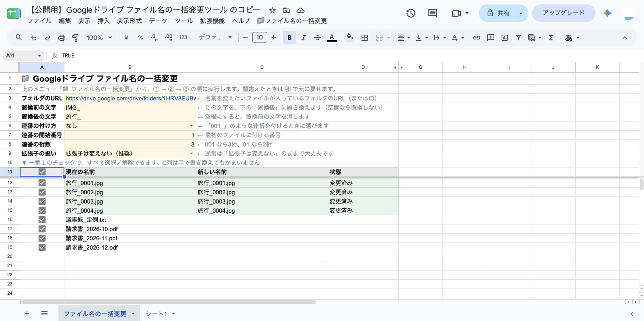Open the Gemini sparkle icon
The image size is (644, 321).
607,13
